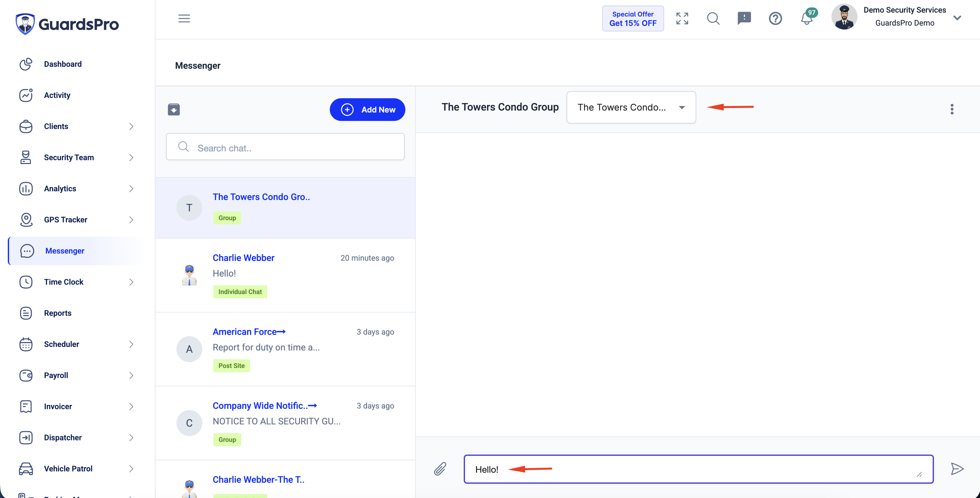
Task: Click the Analytics bar chart icon
Action: point(26,189)
